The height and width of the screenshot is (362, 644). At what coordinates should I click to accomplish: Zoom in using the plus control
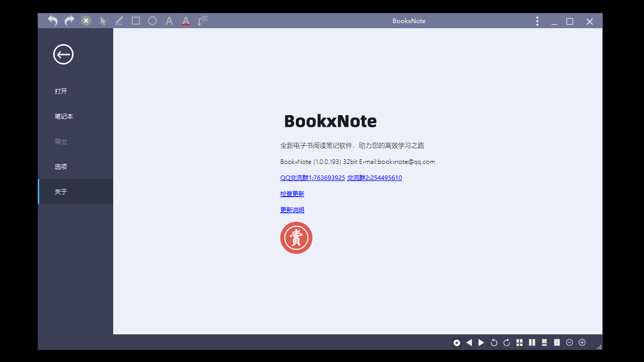(x=582, y=342)
